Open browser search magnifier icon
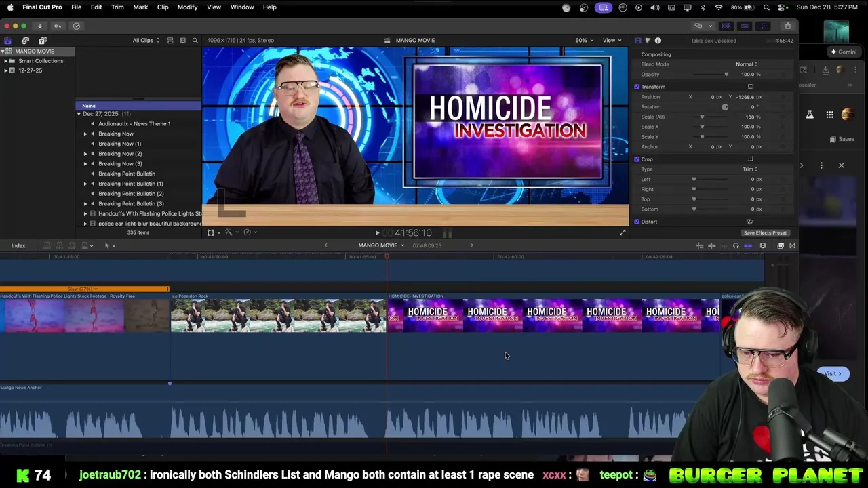 (195, 41)
